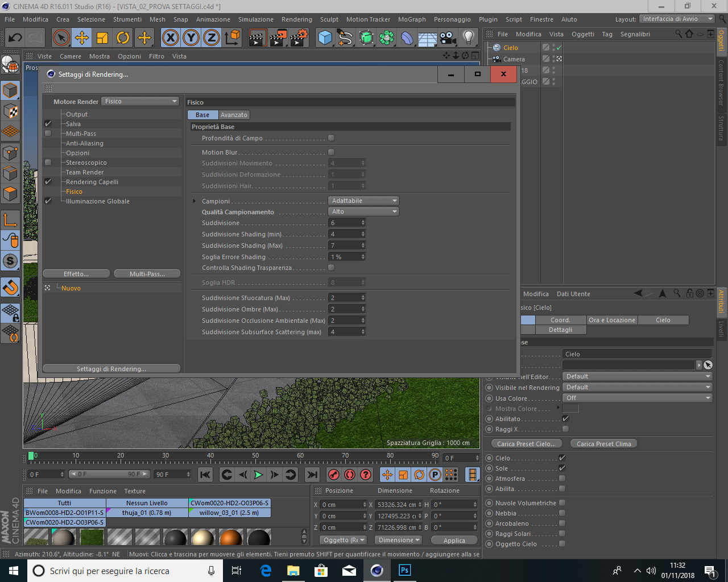Toggle the Y axis lock
The height and width of the screenshot is (582, 728).
click(x=191, y=38)
